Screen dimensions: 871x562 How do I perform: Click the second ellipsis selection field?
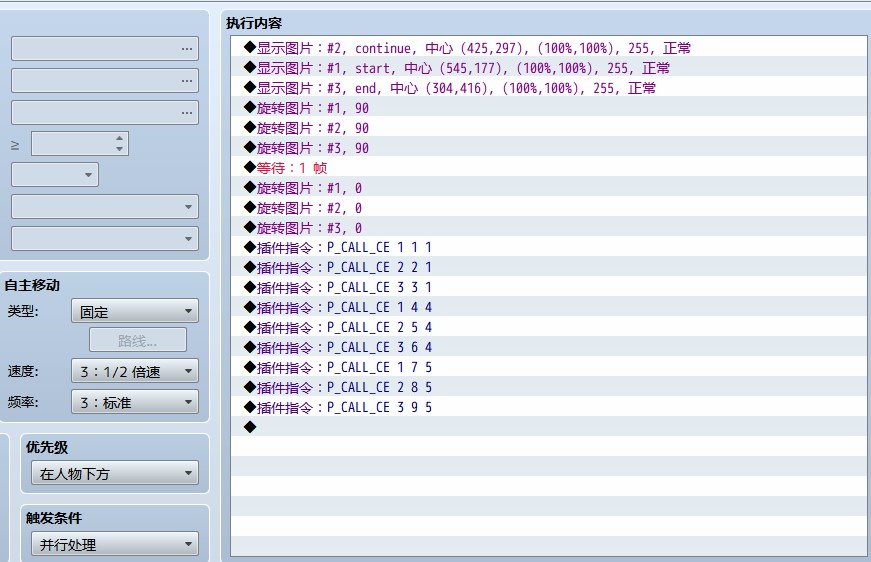pos(105,81)
